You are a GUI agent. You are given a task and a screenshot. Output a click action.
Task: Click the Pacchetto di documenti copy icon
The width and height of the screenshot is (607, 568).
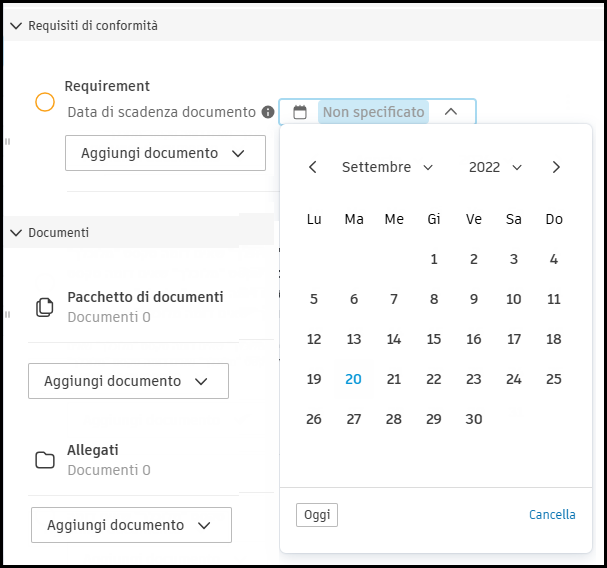(45, 307)
